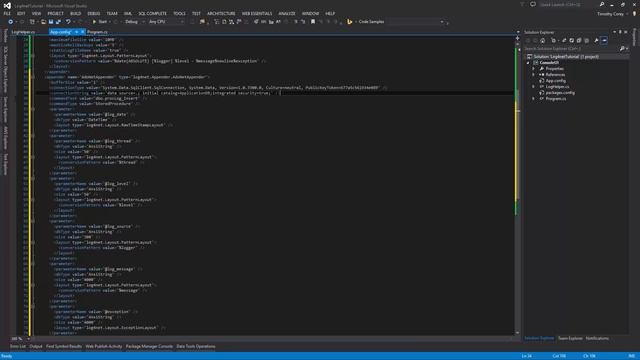
Task: Expand the LogHelper.cs node
Action: tap(533, 87)
